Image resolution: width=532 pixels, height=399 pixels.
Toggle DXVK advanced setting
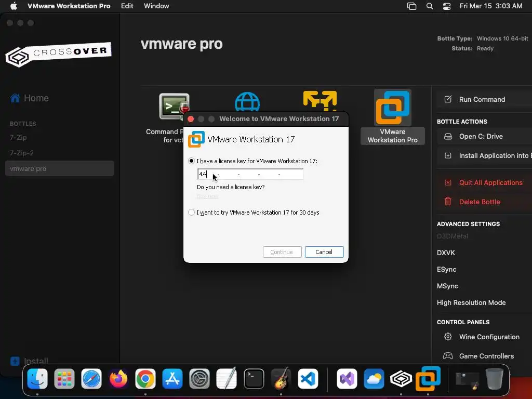click(446, 253)
